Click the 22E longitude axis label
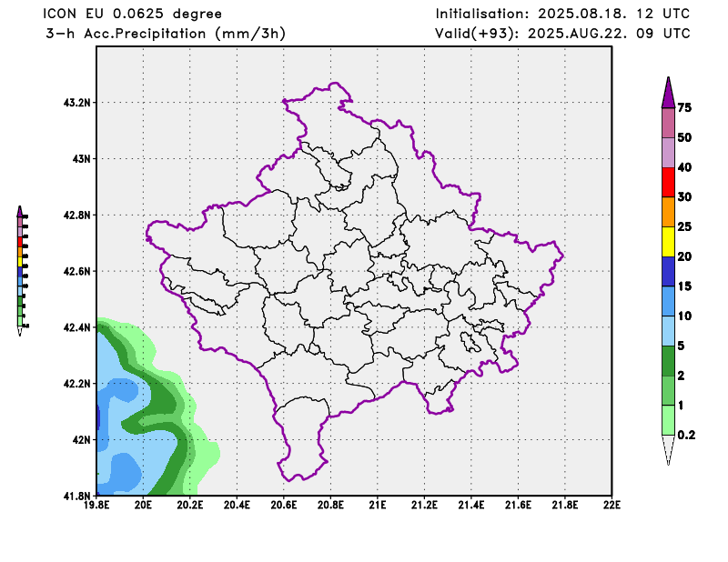Screen dimensions: 728x562 pyautogui.click(x=612, y=505)
